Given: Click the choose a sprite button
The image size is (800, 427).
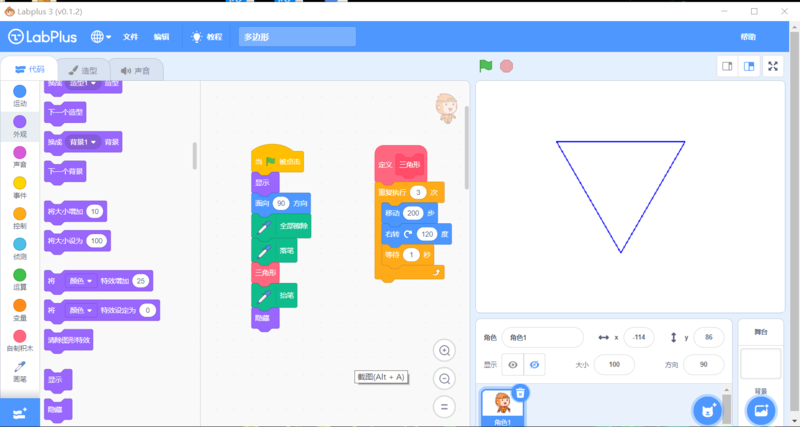Looking at the screenshot, I should click(x=708, y=410).
